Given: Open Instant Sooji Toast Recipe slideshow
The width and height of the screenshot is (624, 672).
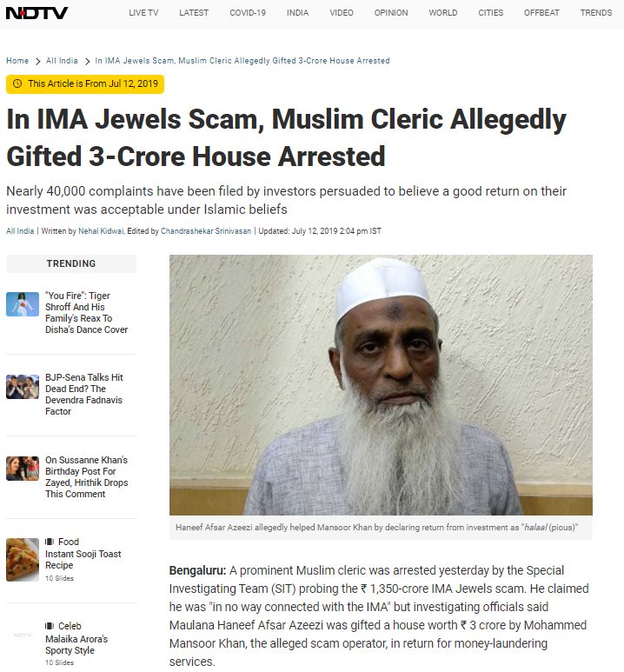Looking at the screenshot, I should pyautogui.click(x=83, y=559).
